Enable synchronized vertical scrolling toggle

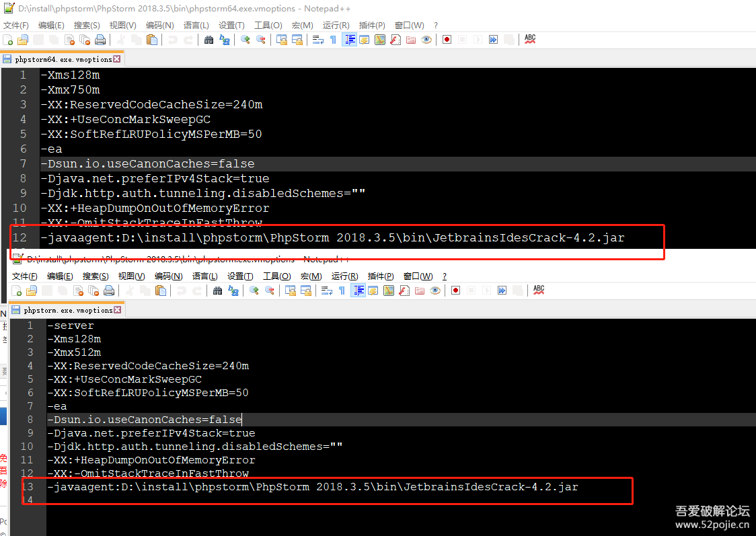(x=282, y=39)
